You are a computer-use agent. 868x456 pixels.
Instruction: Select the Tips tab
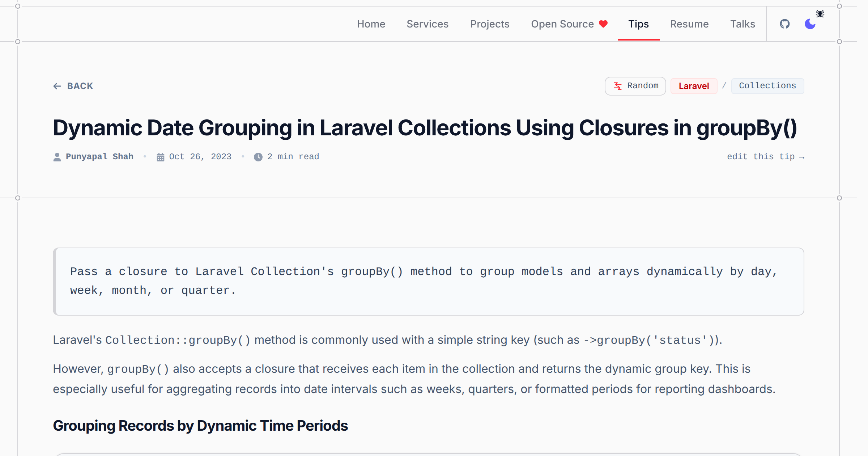pyautogui.click(x=638, y=24)
